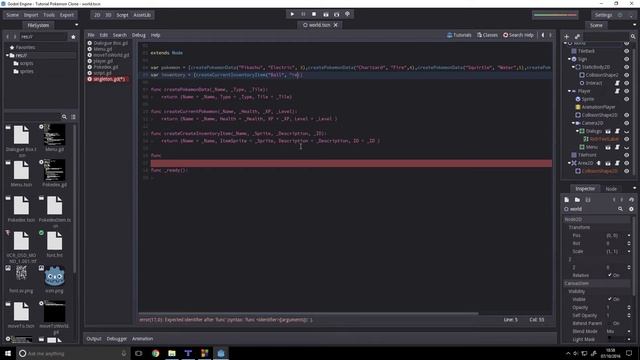Open the Classes reference button

487,35
